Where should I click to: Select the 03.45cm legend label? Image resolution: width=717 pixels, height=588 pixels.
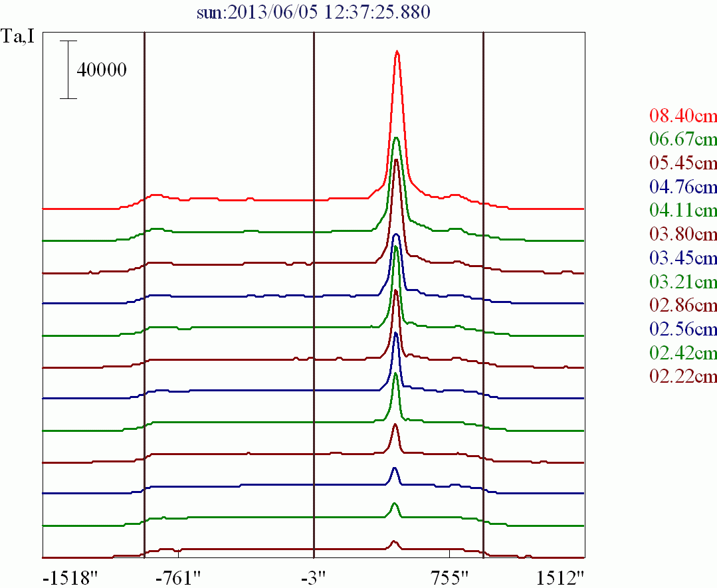(683, 258)
